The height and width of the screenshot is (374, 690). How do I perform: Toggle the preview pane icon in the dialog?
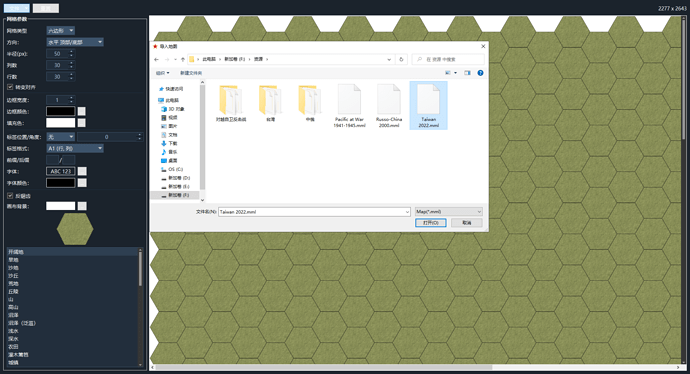click(x=467, y=73)
